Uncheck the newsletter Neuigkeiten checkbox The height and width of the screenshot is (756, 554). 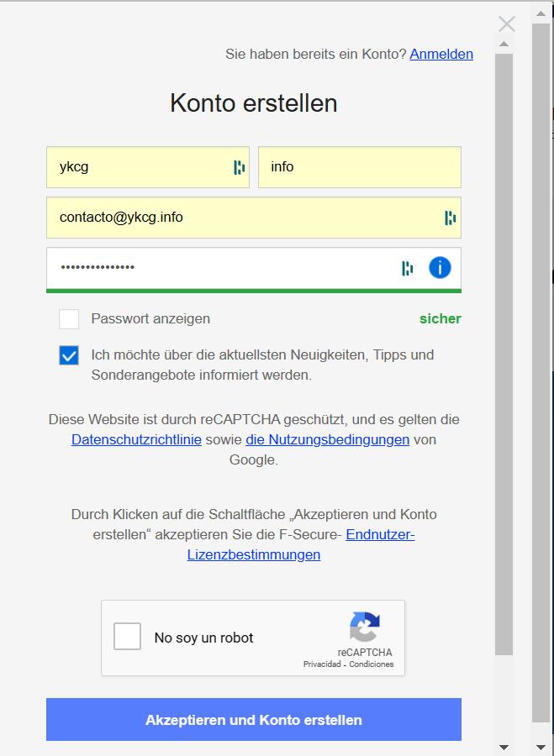tap(69, 355)
